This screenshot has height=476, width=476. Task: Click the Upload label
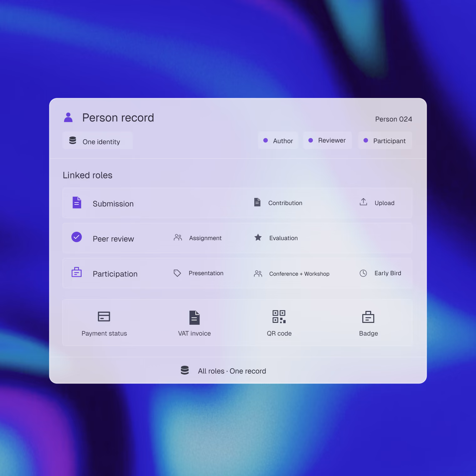pos(385,203)
